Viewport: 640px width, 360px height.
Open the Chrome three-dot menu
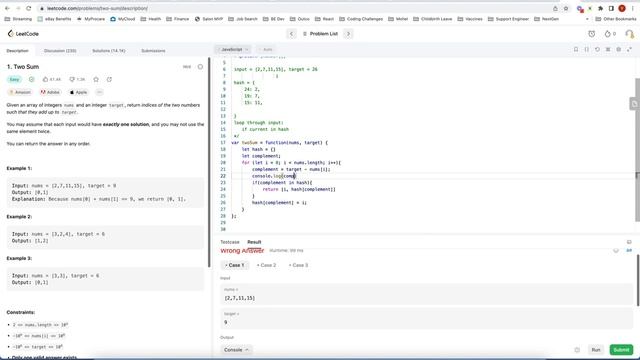tap(632, 8)
